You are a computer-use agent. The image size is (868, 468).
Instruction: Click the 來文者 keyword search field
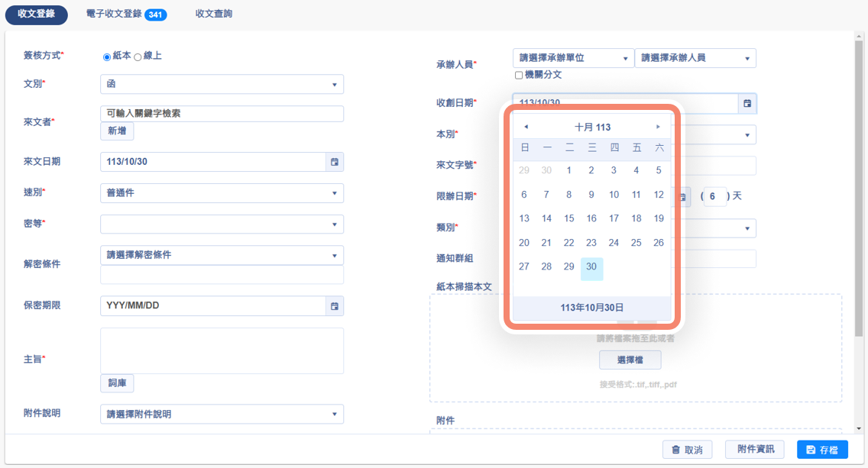point(222,114)
